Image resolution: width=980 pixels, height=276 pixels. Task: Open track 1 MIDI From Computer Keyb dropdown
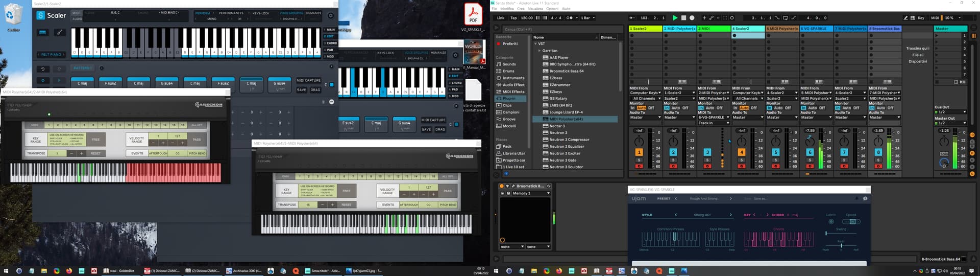645,93
